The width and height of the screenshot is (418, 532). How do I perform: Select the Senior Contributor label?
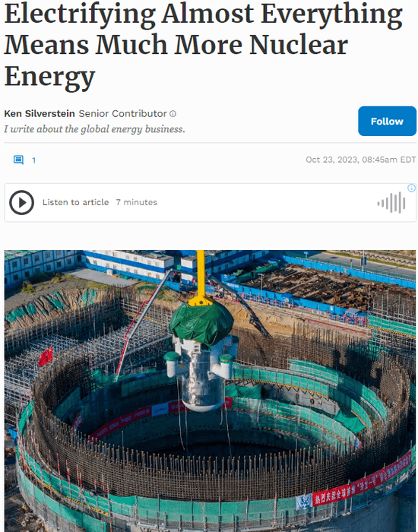(123, 114)
